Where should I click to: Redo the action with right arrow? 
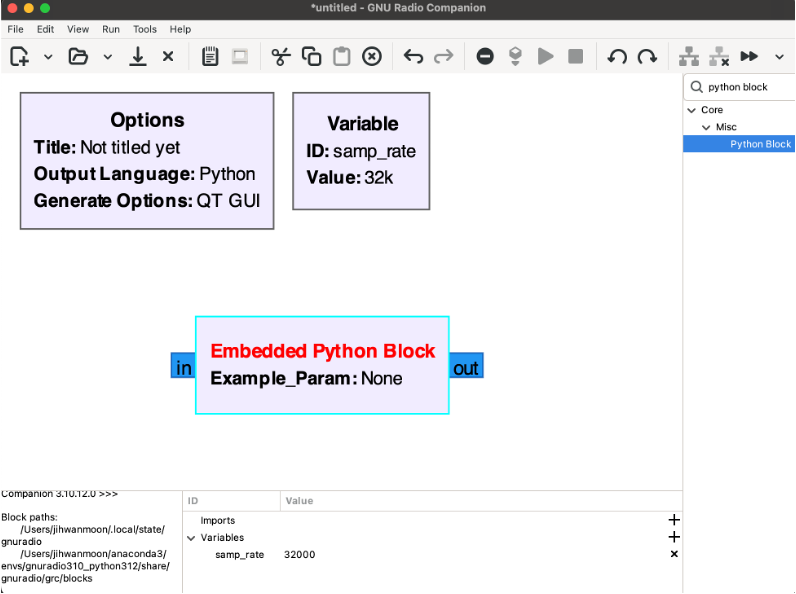444,56
